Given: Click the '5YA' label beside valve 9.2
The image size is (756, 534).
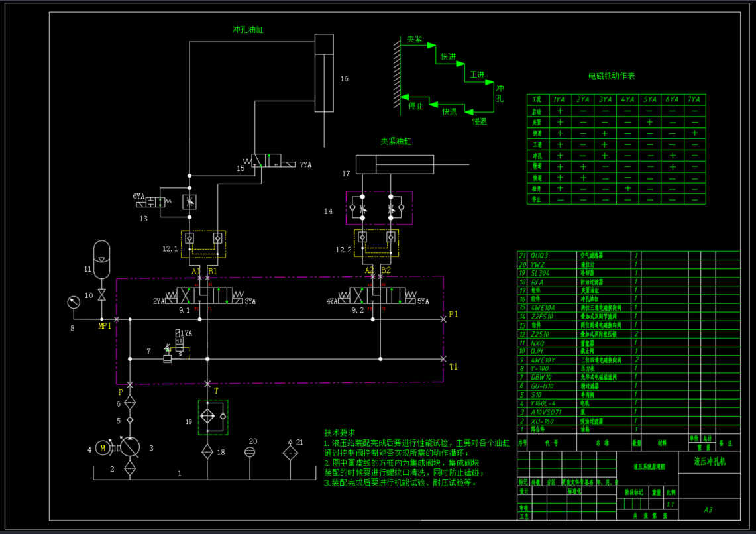Looking at the screenshot, I should point(423,301).
